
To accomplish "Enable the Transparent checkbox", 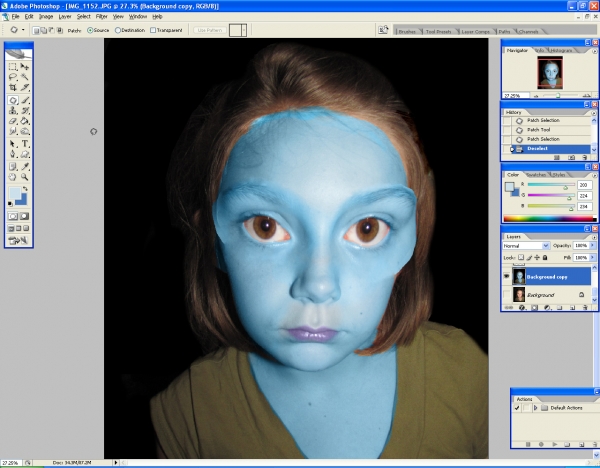I will tap(153, 30).
